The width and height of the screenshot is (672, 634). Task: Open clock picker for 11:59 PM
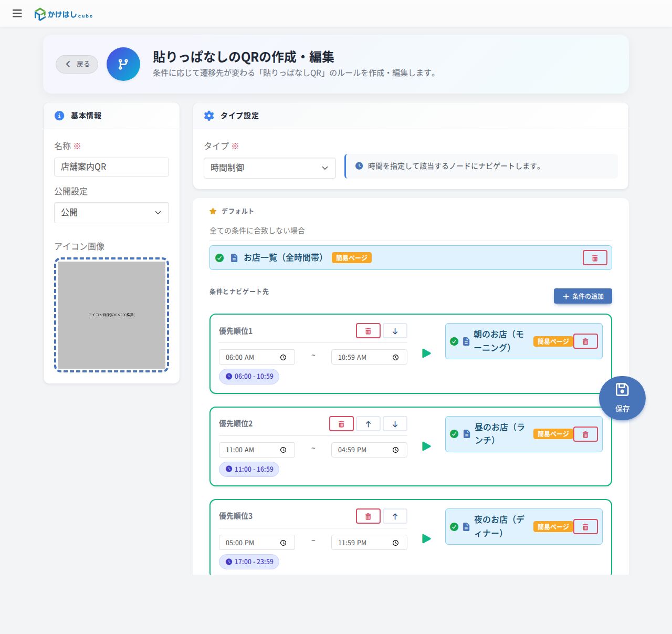pos(395,543)
